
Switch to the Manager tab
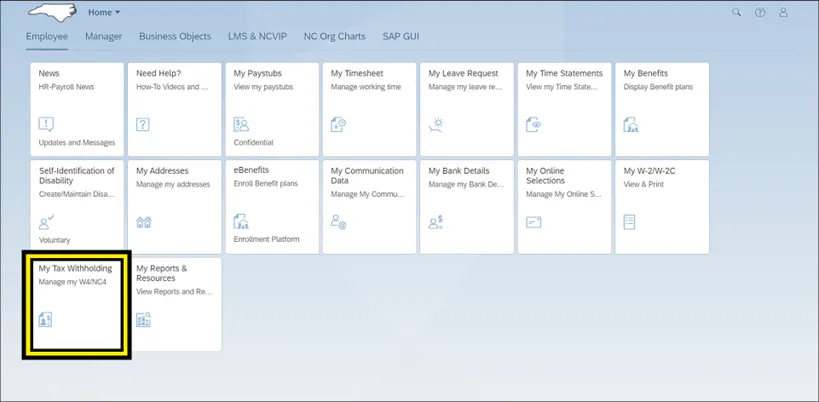(x=103, y=36)
